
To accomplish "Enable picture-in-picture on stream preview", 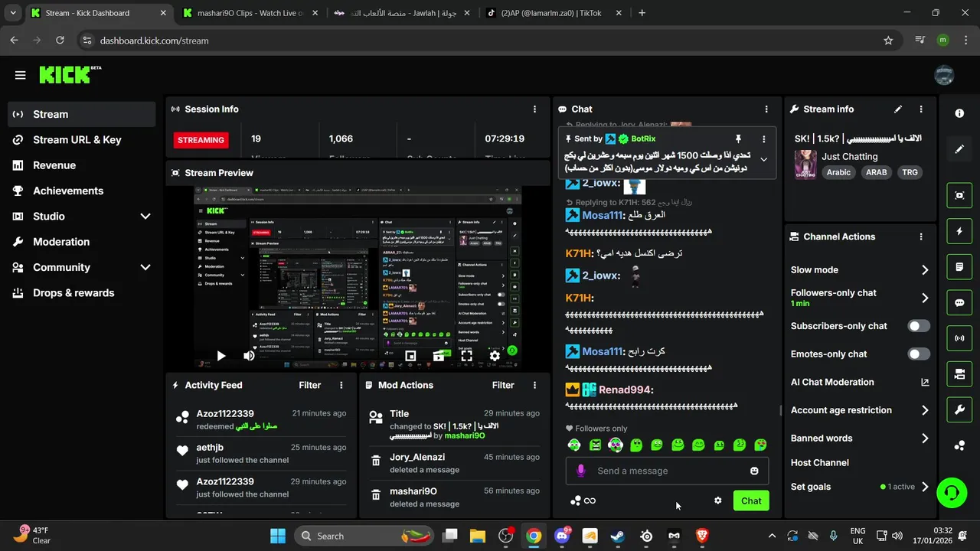I will pyautogui.click(x=410, y=356).
